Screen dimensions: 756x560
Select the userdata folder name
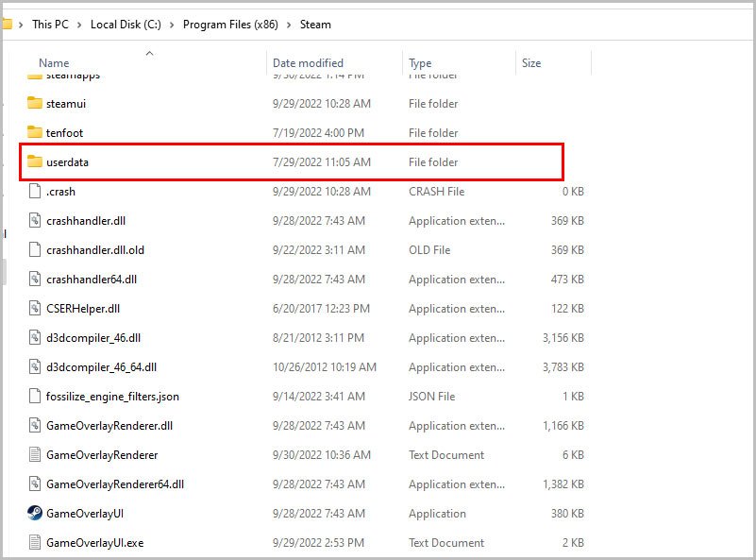68,162
